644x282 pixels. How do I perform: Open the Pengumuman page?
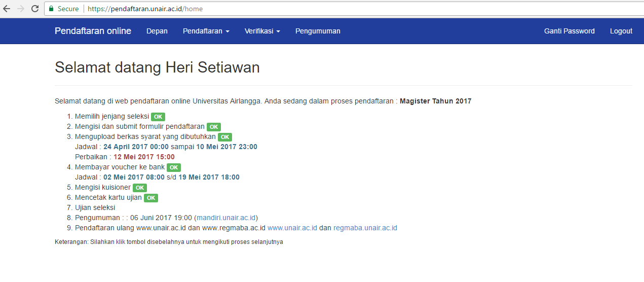pyautogui.click(x=318, y=31)
